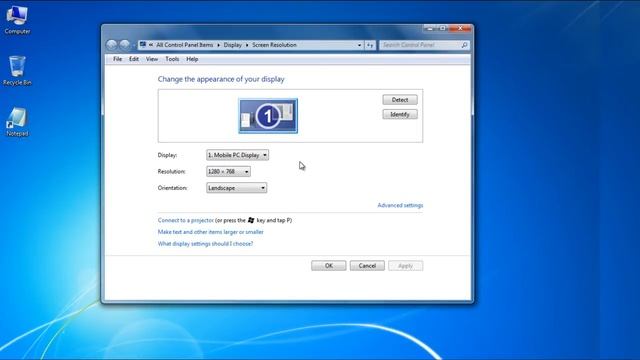Click the Cancel button
The width and height of the screenshot is (640, 360).
367,266
